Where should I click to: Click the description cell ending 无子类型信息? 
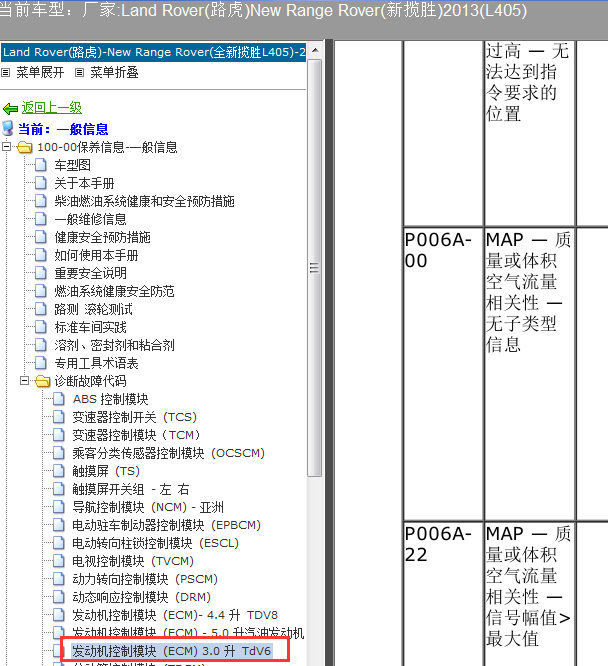pyautogui.click(x=529, y=374)
